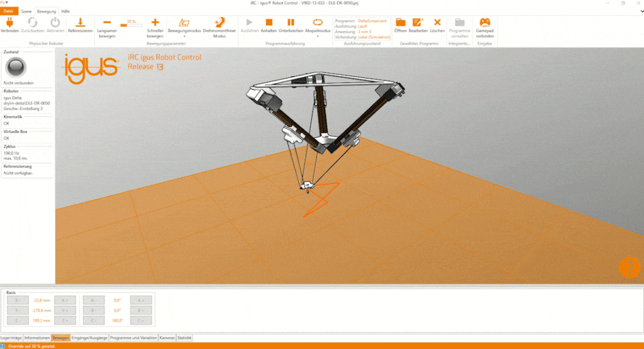Open the Datei menu

(x=8, y=11)
